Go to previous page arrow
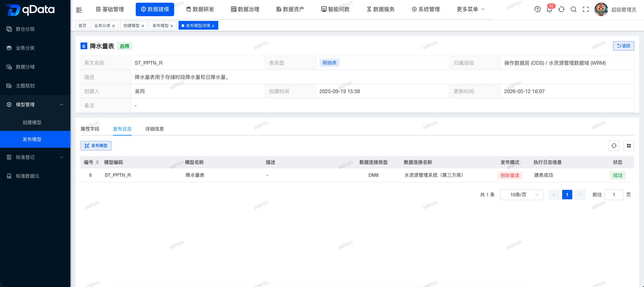Screen dimensions: 644x287 pos(554,195)
